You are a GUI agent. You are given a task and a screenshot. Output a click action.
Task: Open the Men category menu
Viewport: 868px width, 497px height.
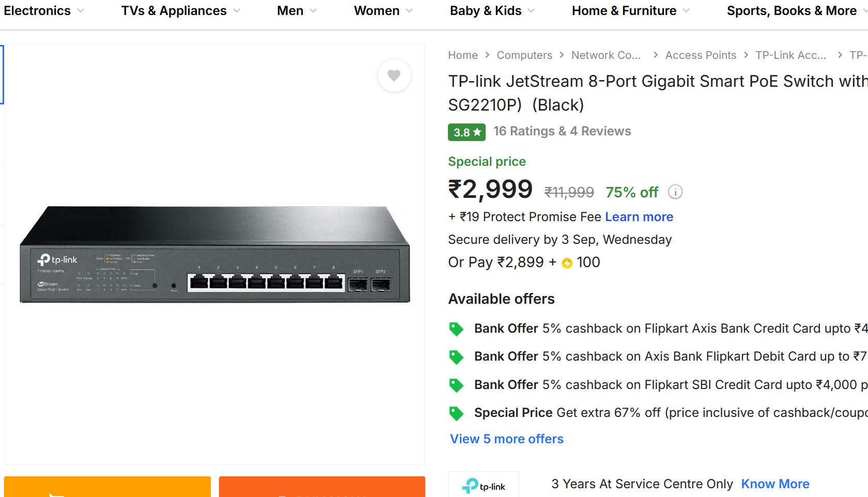[297, 11]
